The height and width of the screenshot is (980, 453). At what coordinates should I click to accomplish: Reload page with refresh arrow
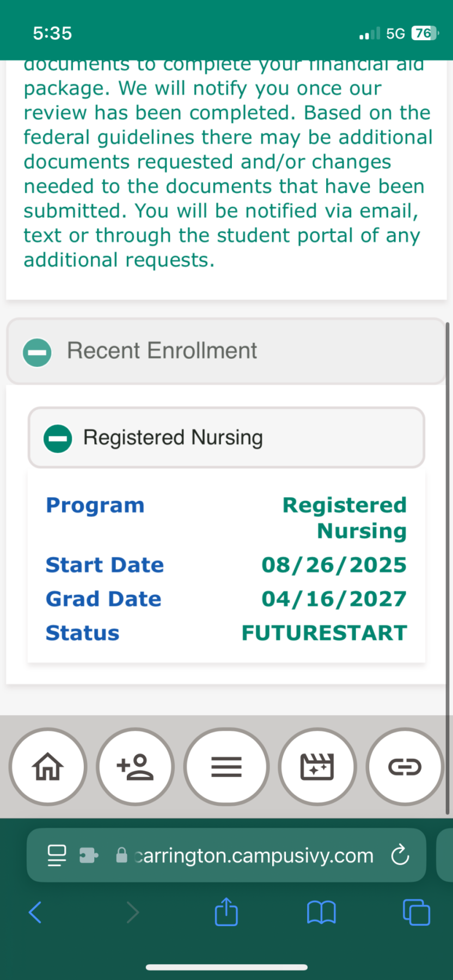[x=400, y=855]
